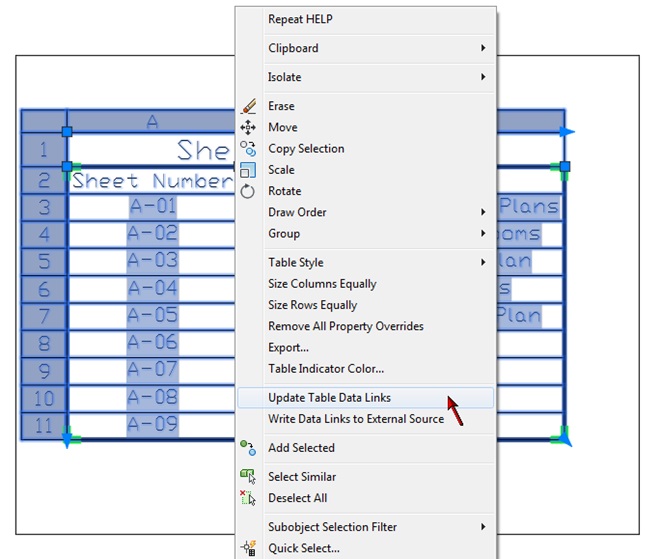Click row header 3 of the table

tap(44, 207)
